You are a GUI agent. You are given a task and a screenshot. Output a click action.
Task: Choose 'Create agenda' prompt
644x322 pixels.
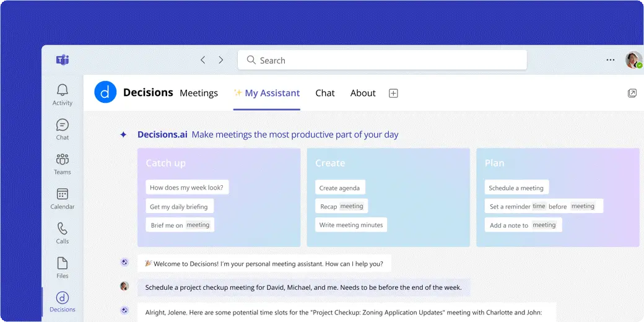pyautogui.click(x=340, y=188)
